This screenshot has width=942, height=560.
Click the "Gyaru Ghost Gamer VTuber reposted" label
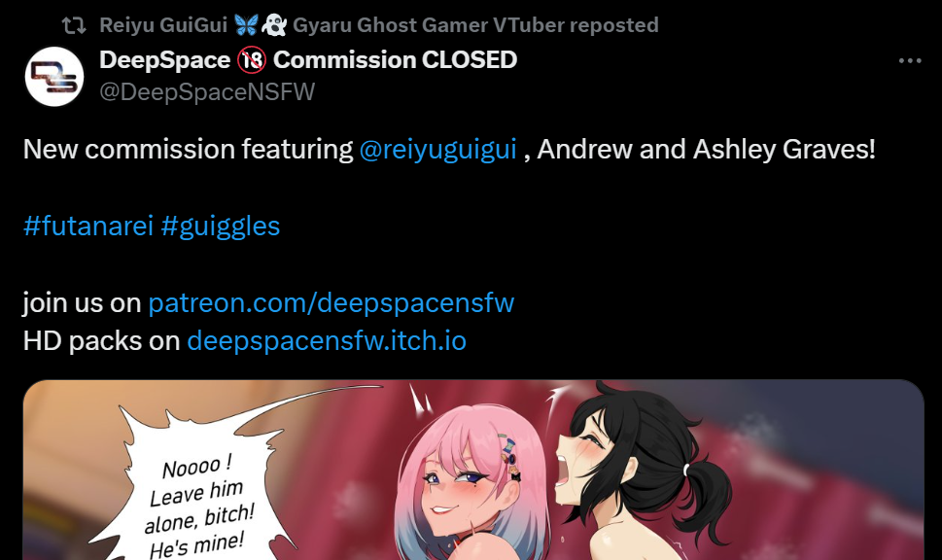tap(475, 25)
